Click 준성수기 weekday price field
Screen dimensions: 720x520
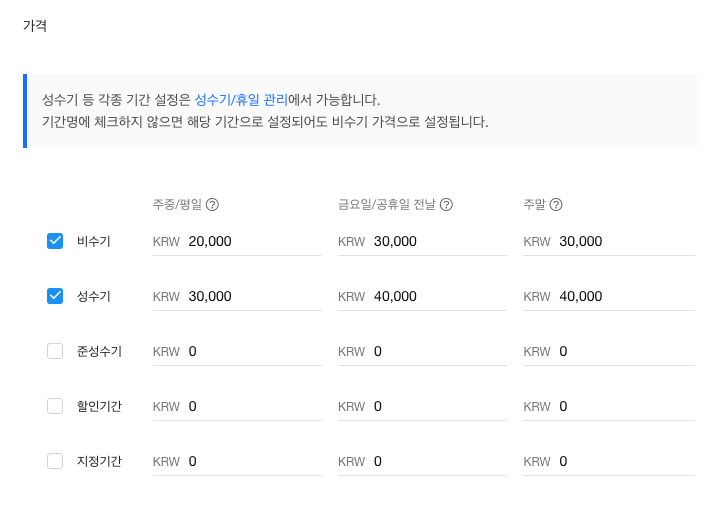click(x=250, y=351)
